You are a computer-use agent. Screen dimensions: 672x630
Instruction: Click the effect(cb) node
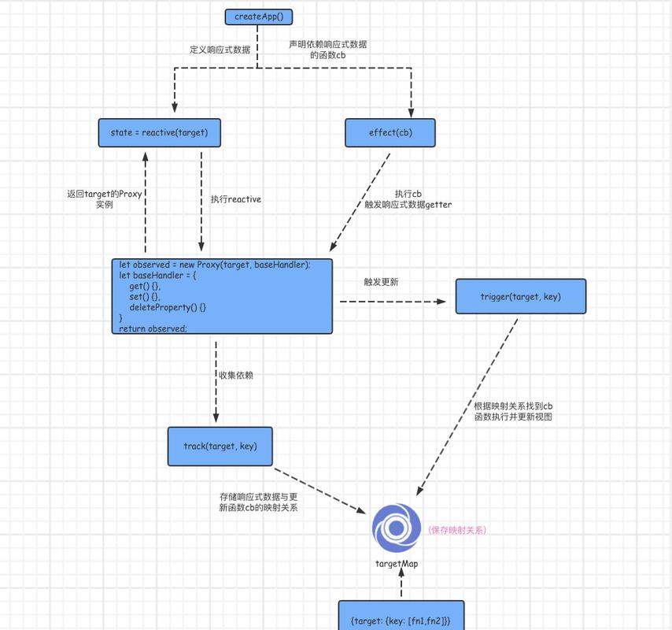click(390, 132)
